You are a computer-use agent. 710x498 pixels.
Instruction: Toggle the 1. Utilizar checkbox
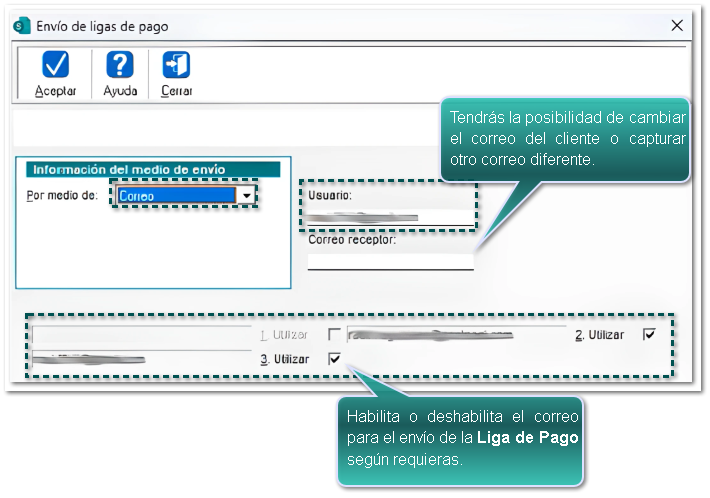pyautogui.click(x=334, y=334)
